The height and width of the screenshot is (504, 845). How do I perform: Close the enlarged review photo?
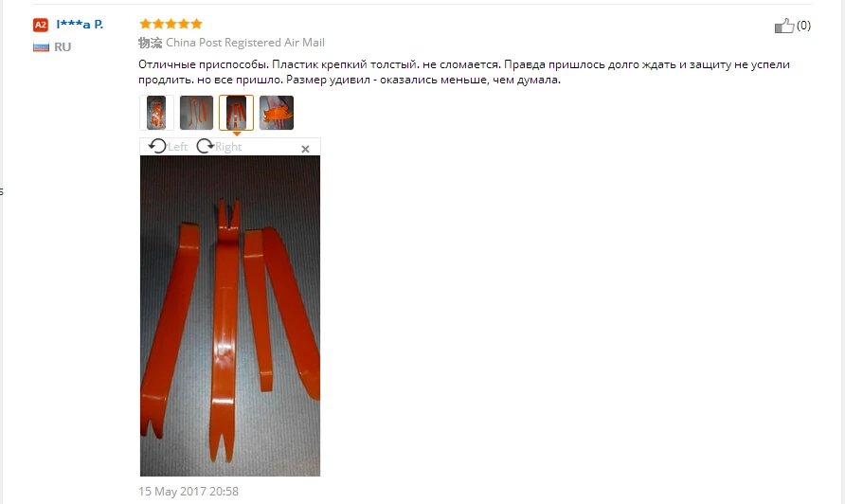click(x=305, y=149)
